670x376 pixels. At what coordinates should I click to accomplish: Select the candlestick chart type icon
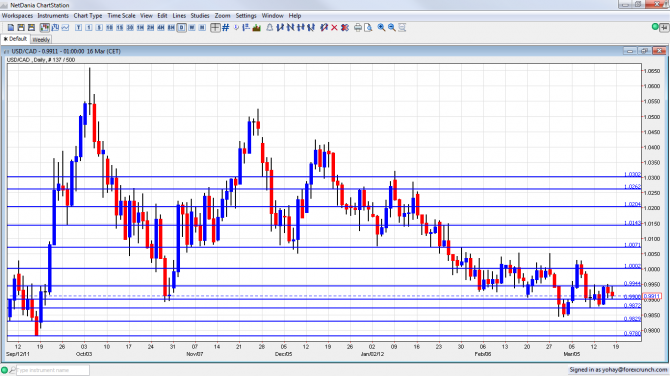coord(45,28)
